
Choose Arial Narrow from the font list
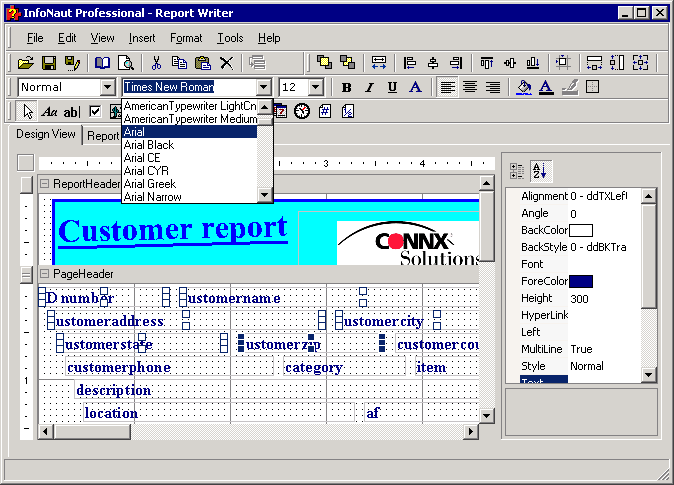click(190, 197)
